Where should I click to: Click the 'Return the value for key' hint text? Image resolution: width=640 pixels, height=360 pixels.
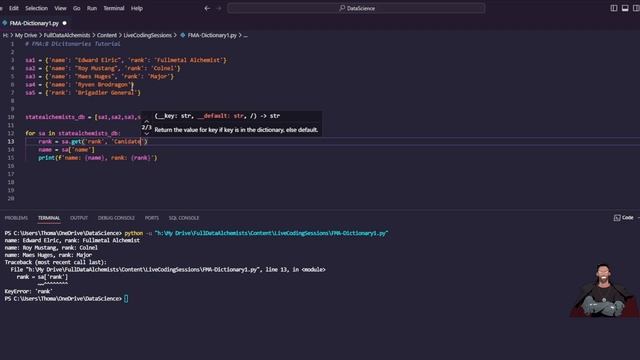(x=236, y=130)
